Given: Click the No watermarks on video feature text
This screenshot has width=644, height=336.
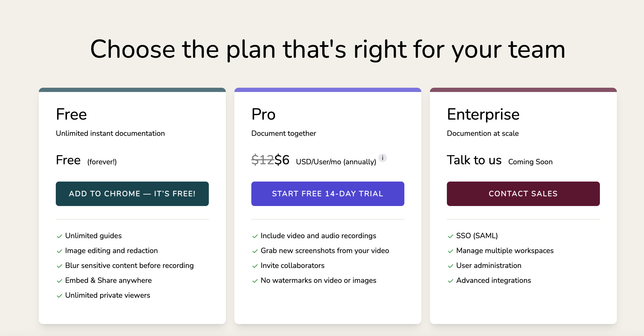Looking at the screenshot, I should (319, 281).
